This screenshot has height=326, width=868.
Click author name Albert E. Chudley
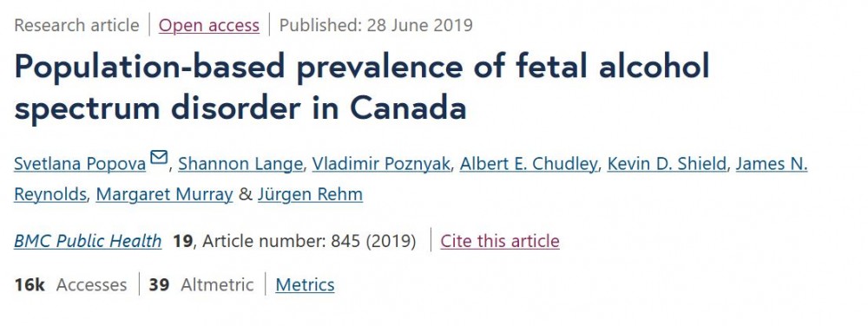coord(529,164)
